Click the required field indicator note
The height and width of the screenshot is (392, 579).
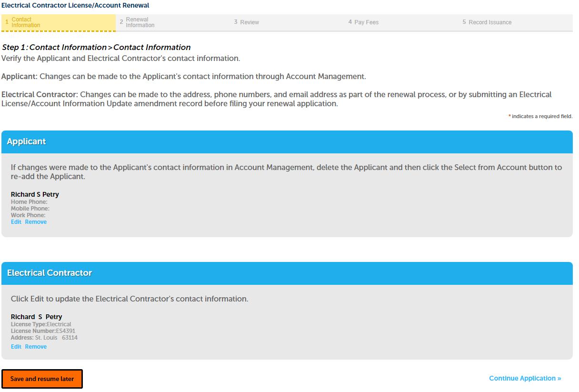(x=540, y=116)
